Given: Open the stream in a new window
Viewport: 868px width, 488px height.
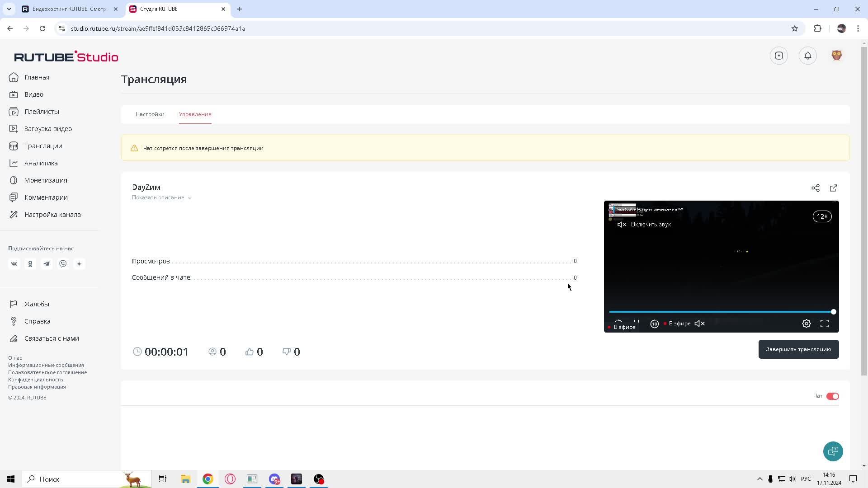Looking at the screenshot, I should tap(833, 188).
